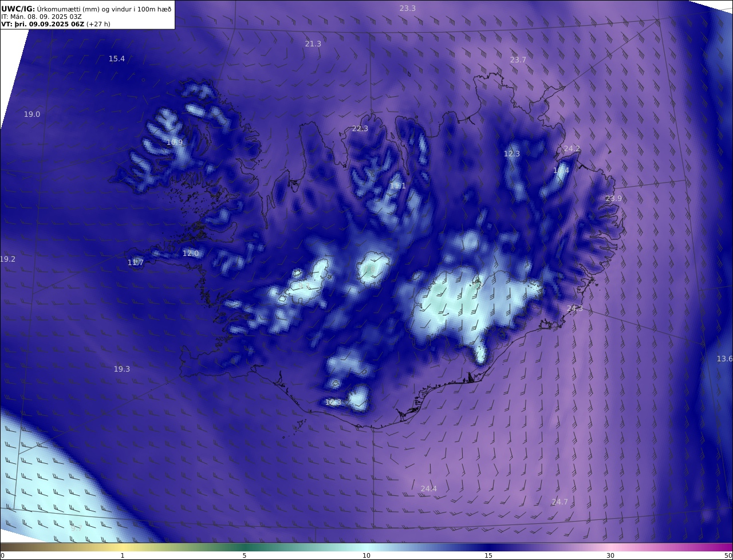Click the 23.3 value at the top edge

coord(408,8)
